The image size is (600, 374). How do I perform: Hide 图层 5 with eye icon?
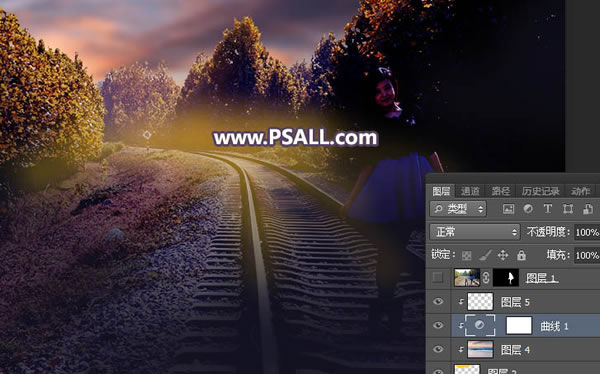(438, 302)
